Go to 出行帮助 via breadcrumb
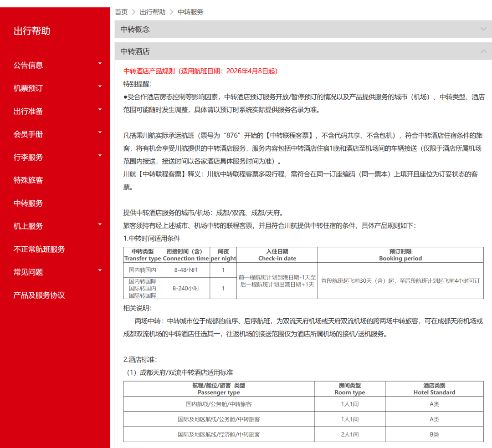The width and height of the screenshot is (492, 448). pos(153,12)
